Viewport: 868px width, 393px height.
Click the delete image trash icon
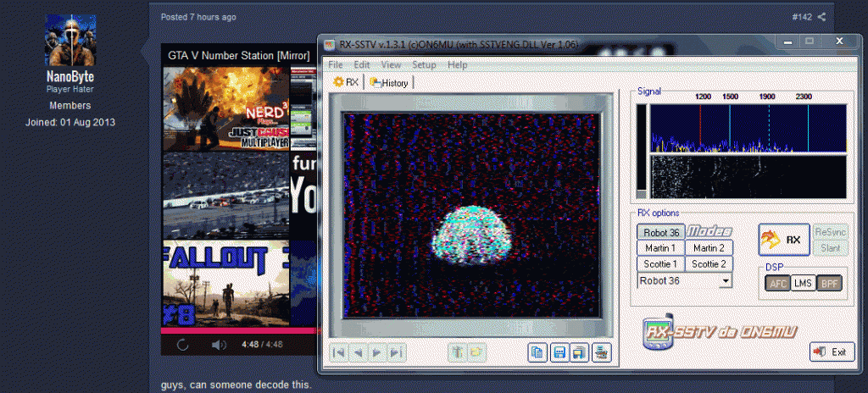457,352
